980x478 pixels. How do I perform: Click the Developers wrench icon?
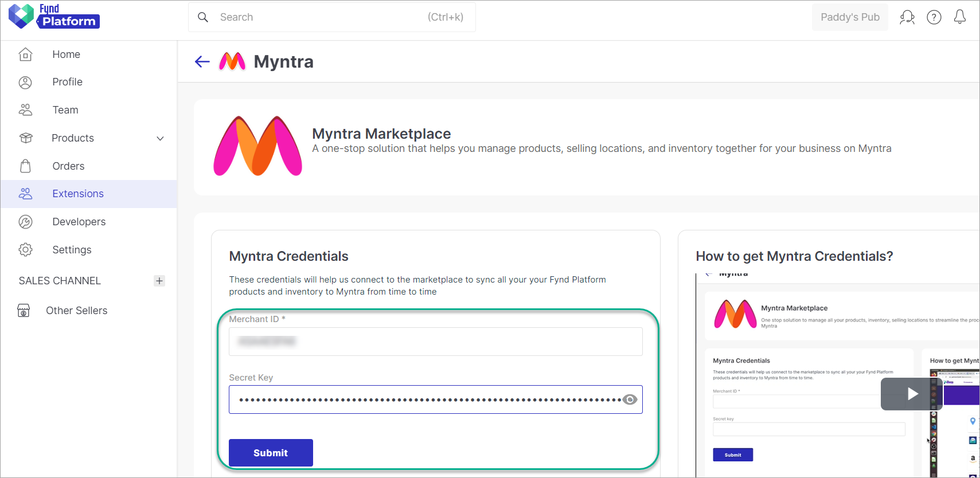tap(25, 222)
